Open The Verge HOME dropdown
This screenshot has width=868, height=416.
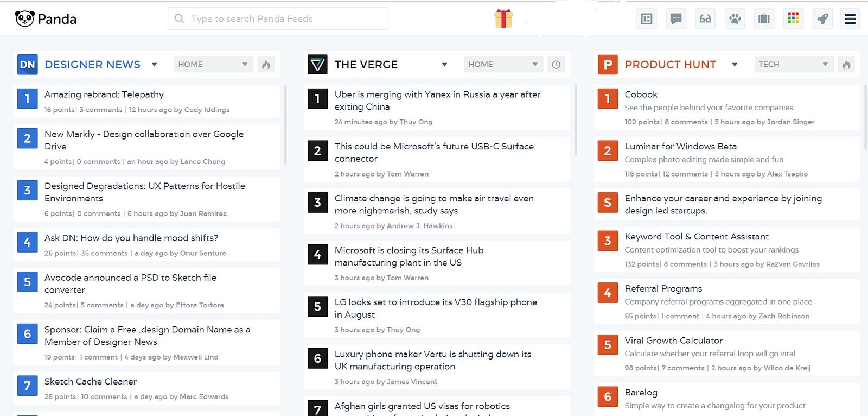click(x=503, y=65)
